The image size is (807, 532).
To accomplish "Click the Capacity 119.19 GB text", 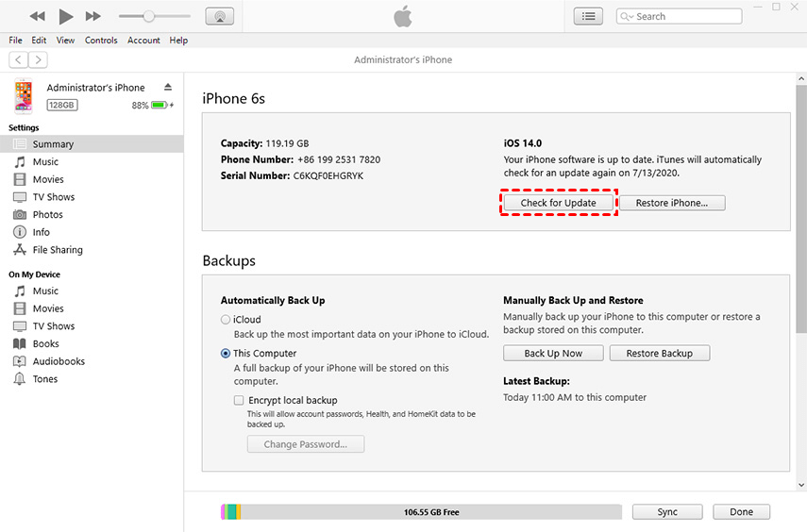I will [x=264, y=143].
